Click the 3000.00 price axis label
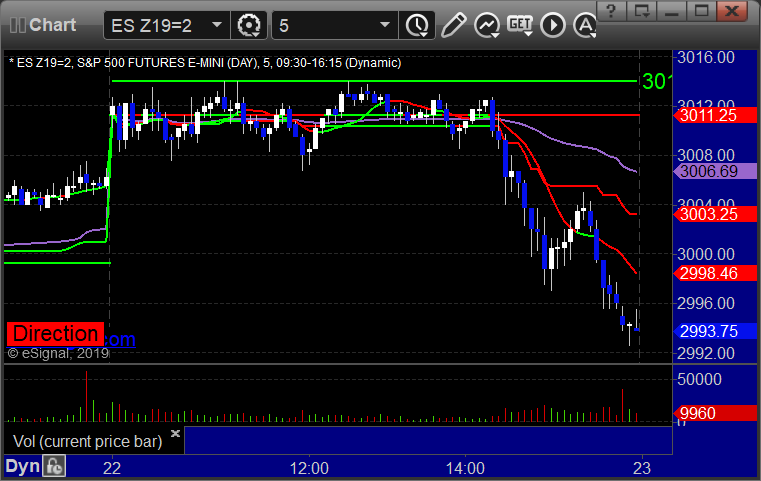The height and width of the screenshot is (481, 761). click(x=706, y=254)
